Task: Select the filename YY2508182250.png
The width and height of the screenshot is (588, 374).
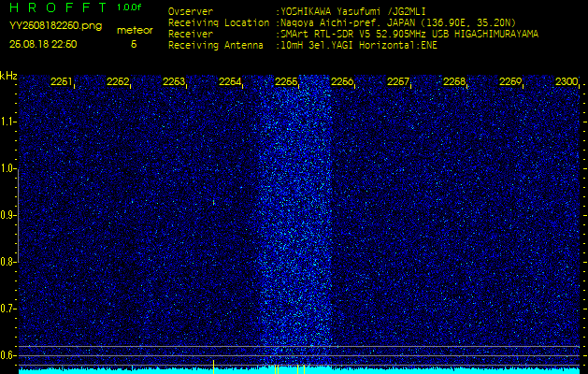Action: (x=55, y=26)
